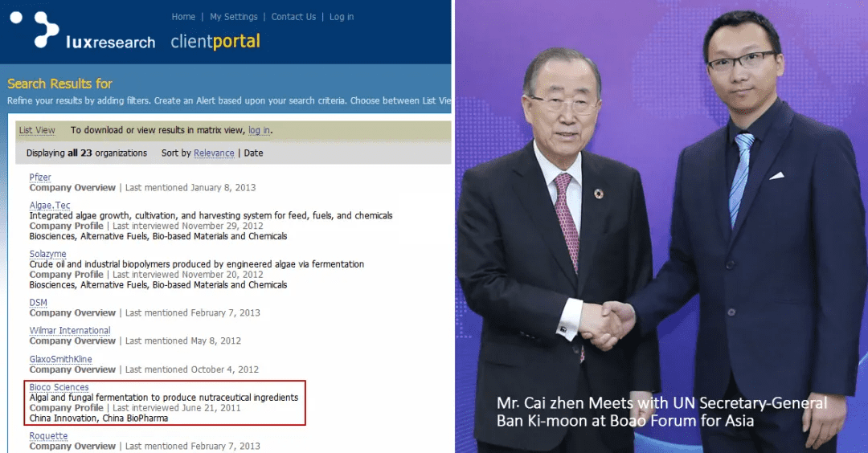This screenshot has height=453, width=868.
Task: Click the Lux Research logo
Action: [83, 31]
